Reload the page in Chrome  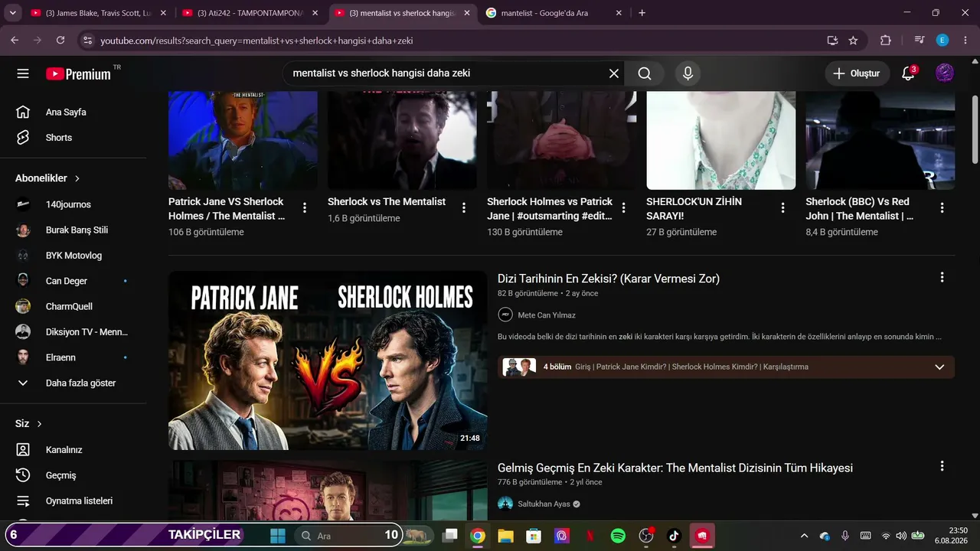pyautogui.click(x=60, y=40)
